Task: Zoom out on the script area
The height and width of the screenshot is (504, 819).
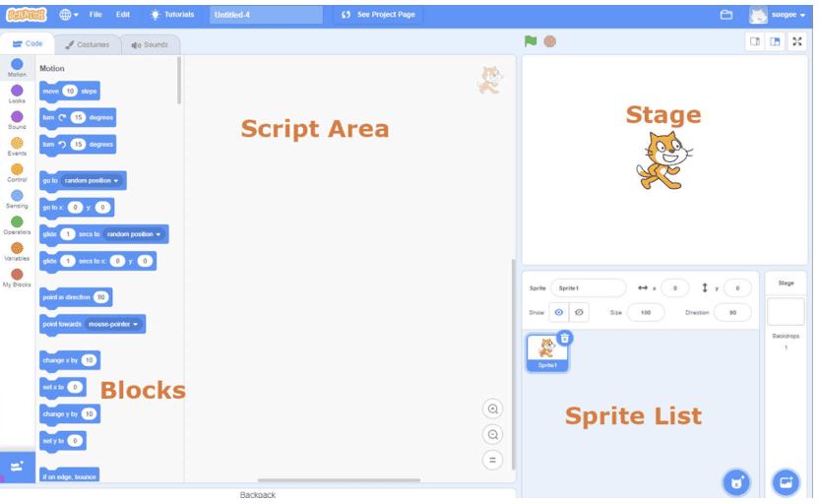Action: coord(493,434)
